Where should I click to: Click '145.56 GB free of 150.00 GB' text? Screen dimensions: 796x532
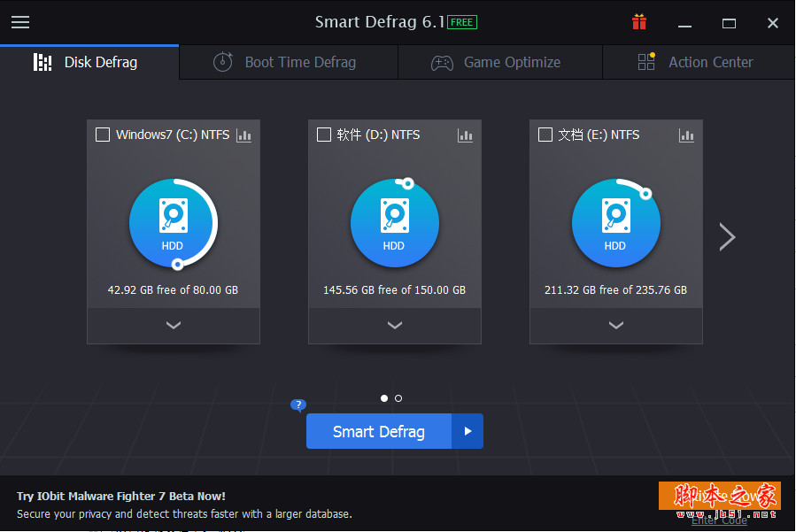coord(394,289)
